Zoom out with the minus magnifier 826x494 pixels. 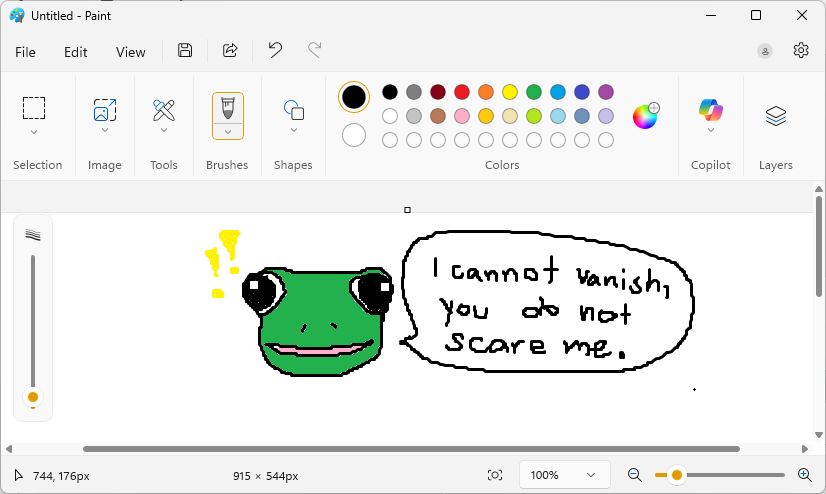635,475
